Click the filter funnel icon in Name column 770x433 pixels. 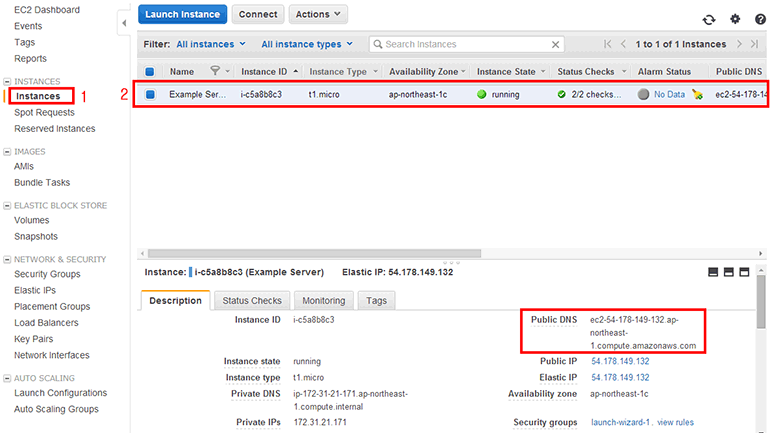click(x=214, y=71)
